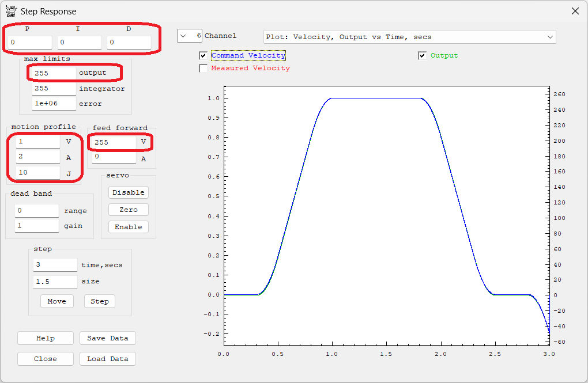Expand the Plot type dropdown
This screenshot has height=383, width=588.
click(x=549, y=37)
